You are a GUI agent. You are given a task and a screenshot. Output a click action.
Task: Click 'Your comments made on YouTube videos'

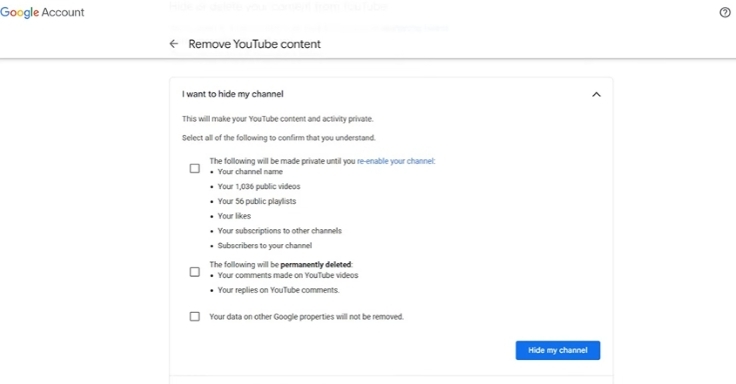tap(288, 276)
